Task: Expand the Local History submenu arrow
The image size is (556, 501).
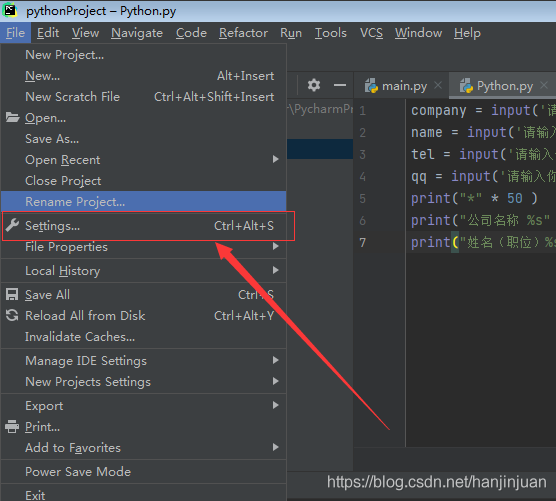Action: tap(276, 270)
